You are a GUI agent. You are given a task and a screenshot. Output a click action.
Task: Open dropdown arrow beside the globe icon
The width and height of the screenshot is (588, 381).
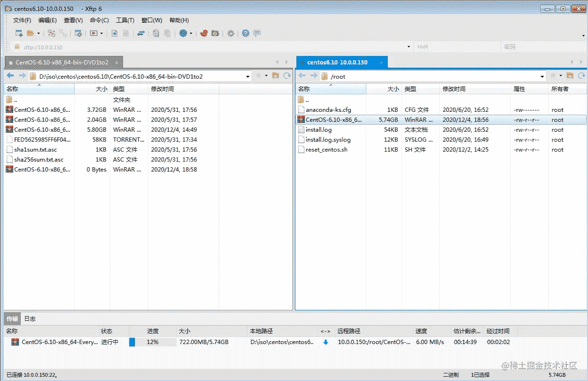[x=191, y=33]
